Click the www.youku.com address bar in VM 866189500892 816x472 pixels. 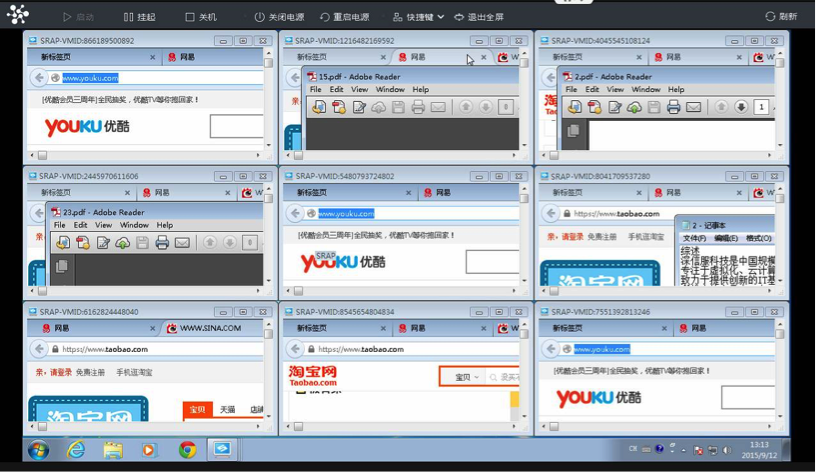point(156,78)
